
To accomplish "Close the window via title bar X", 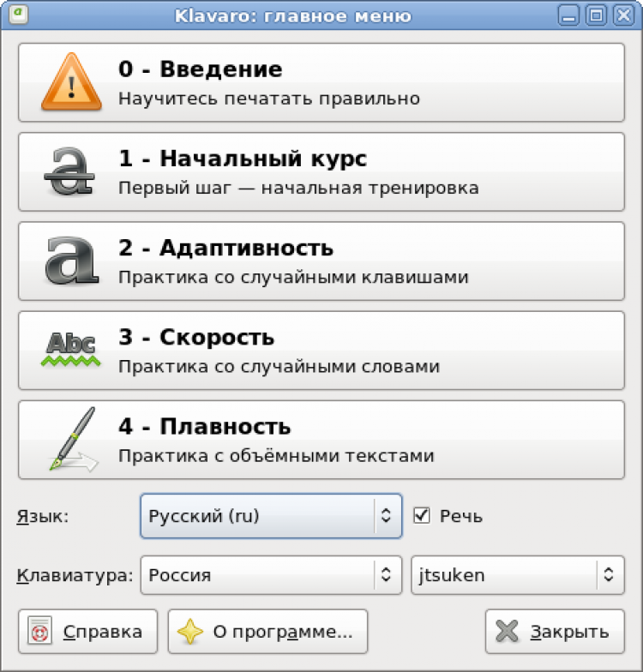I will tap(624, 15).
